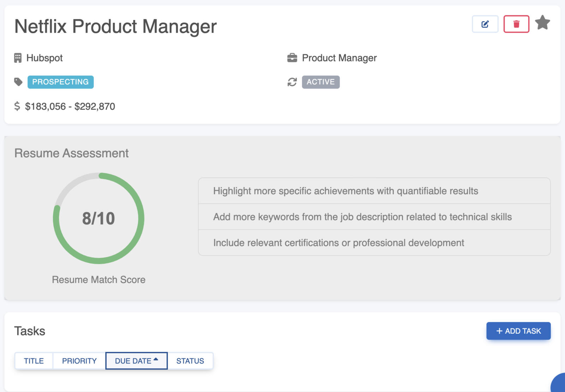The height and width of the screenshot is (392, 565).
Task: Sort tasks by TITLE
Action: tap(34, 361)
